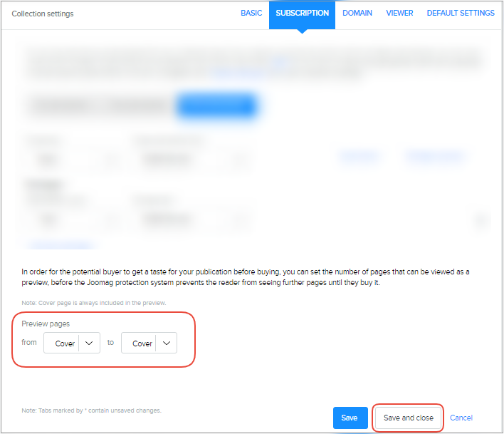Viewport: 504px width, 434px height.
Task: Open the first blurred dropdown in the second row
Action: [x=70, y=220]
